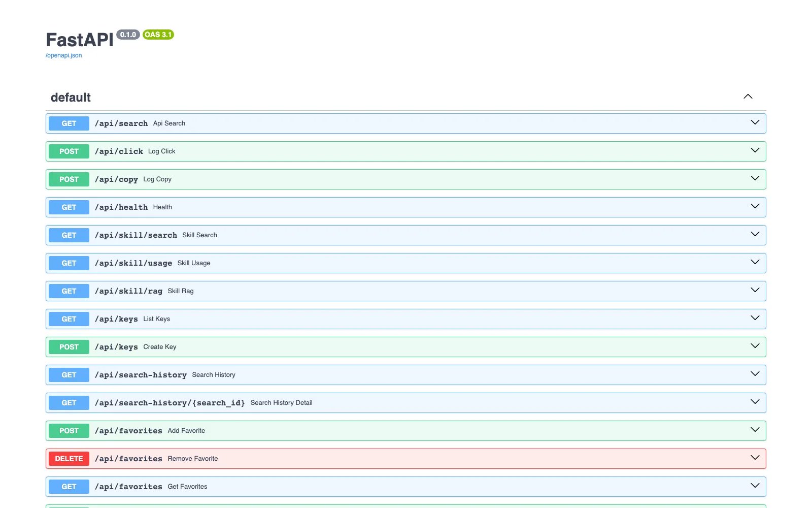The width and height of the screenshot is (812, 508).
Task: Click the POST badge beside Add Favorite
Action: [69, 431]
